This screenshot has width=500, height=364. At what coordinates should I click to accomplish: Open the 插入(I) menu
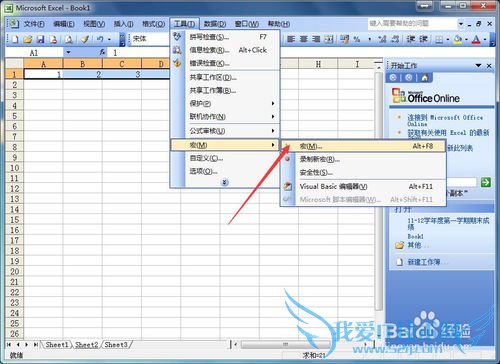tap(123, 24)
